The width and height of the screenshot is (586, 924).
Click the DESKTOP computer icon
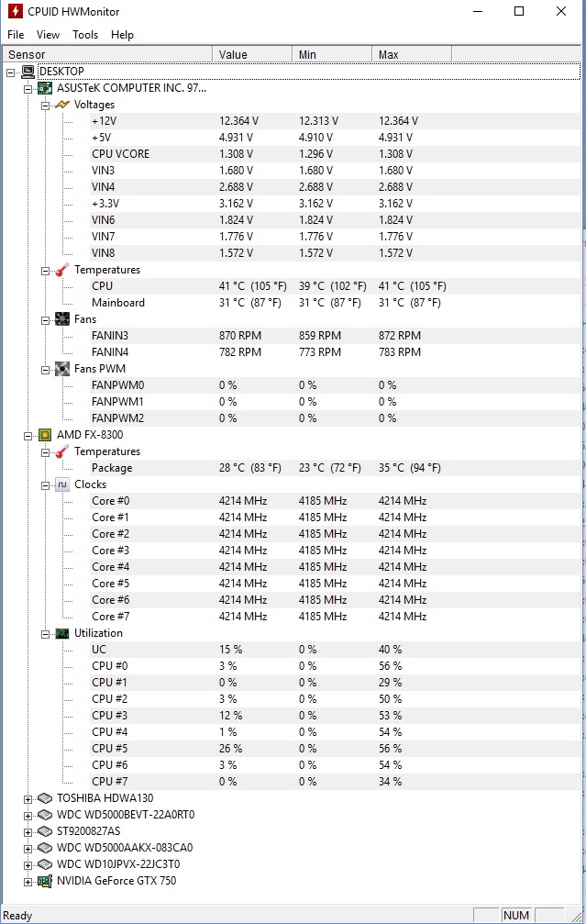coord(28,72)
